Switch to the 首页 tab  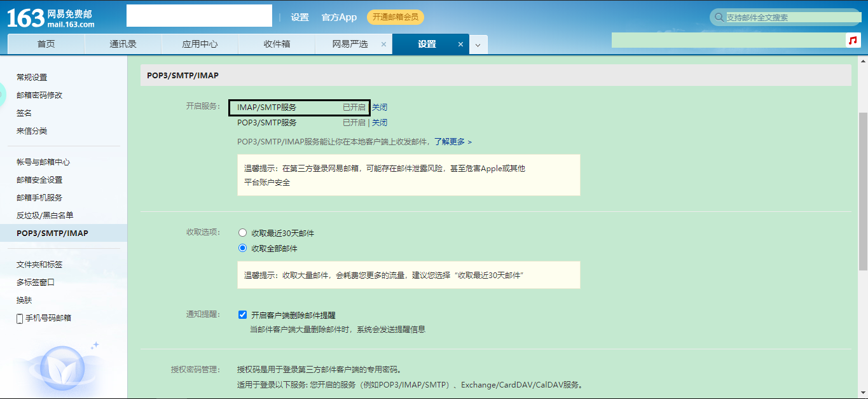pos(45,44)
